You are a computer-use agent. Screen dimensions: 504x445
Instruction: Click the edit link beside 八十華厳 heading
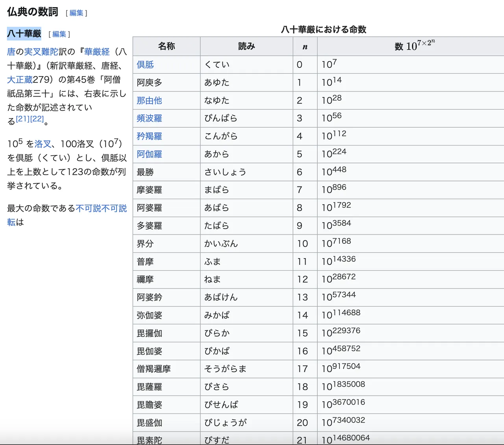pos(59,34)
